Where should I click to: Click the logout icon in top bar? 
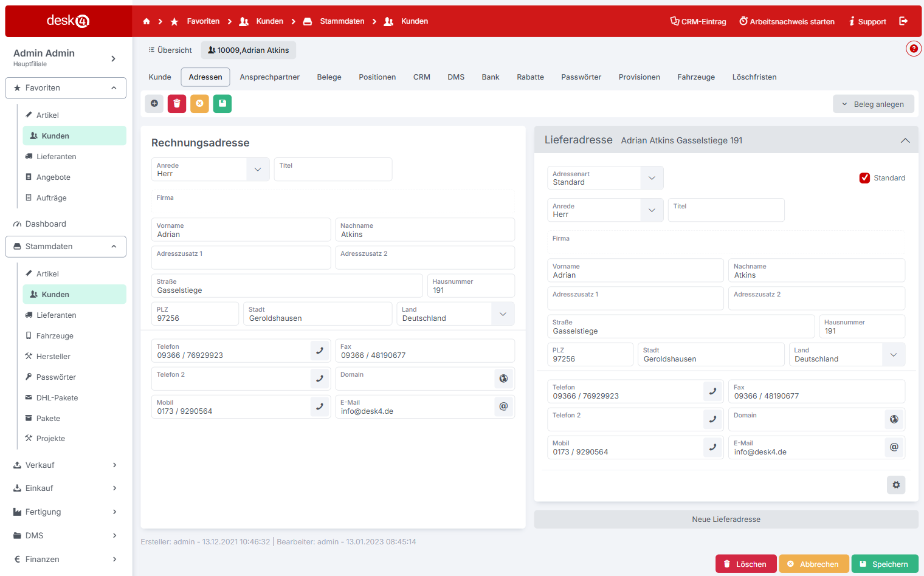click(903, 21)
